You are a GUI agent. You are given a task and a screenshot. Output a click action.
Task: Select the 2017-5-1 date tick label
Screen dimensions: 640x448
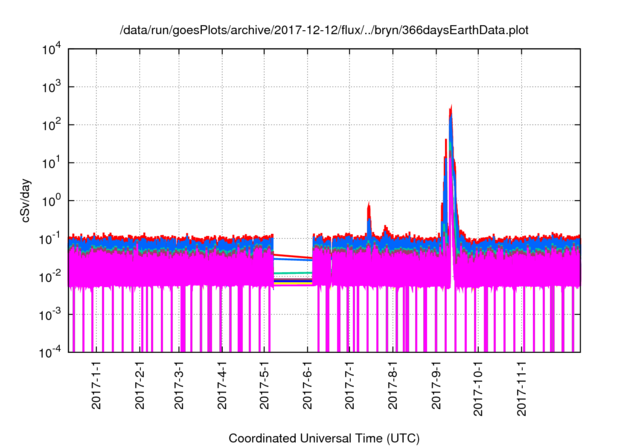[265, 389]
